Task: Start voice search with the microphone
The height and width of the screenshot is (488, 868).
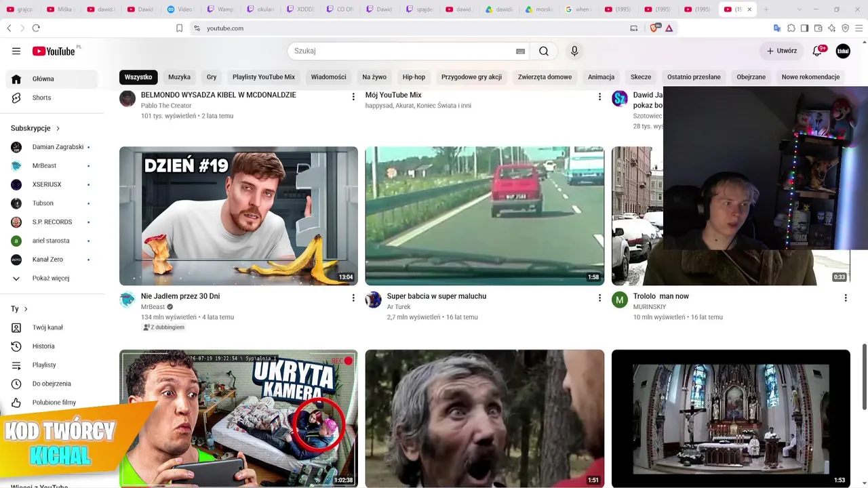Action: [574, 51]
